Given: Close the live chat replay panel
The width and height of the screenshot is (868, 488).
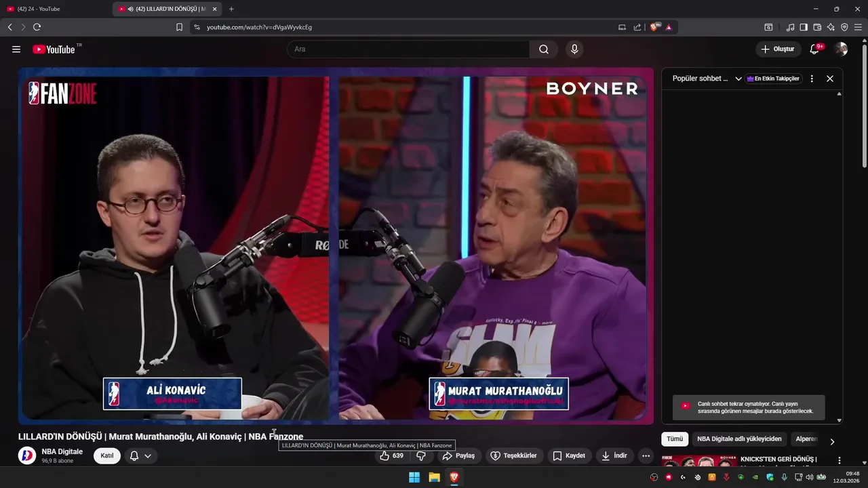Looking at the screenshot, I should point(829,79).
